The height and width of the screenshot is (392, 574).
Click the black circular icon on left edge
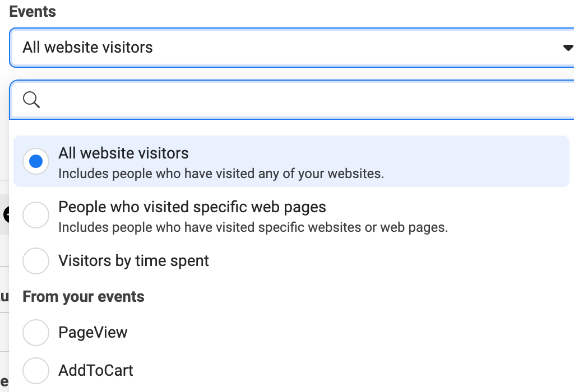pyautogui.click(x=4, y=214)
